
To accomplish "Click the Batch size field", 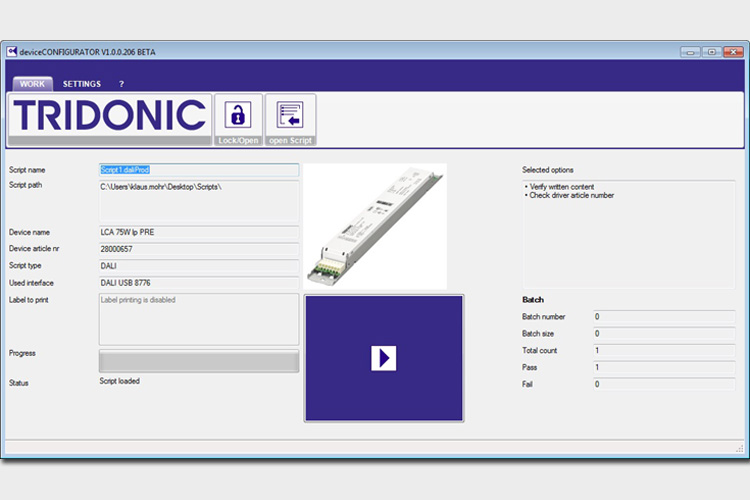I will (664, 333).
